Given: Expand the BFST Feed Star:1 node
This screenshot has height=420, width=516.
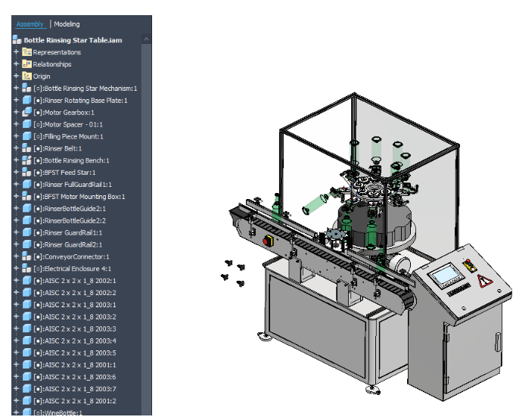Looking at the screenshot, I should 16,173.
